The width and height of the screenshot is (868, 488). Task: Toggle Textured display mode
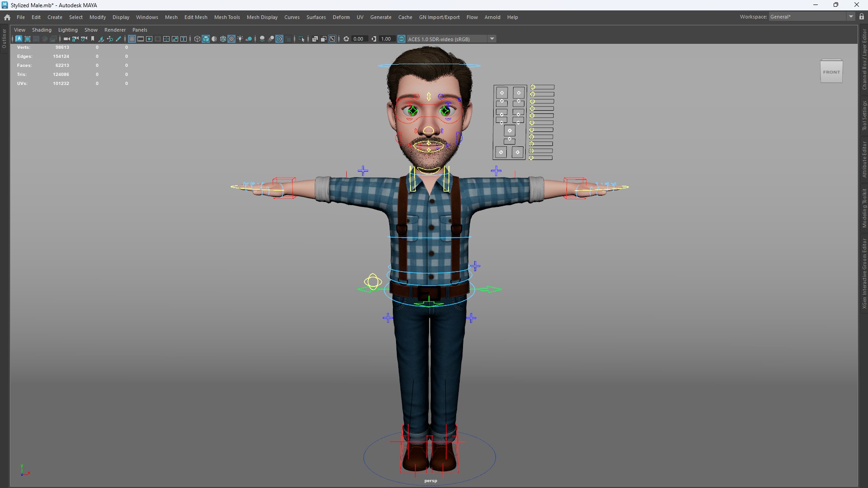[231, 39]
